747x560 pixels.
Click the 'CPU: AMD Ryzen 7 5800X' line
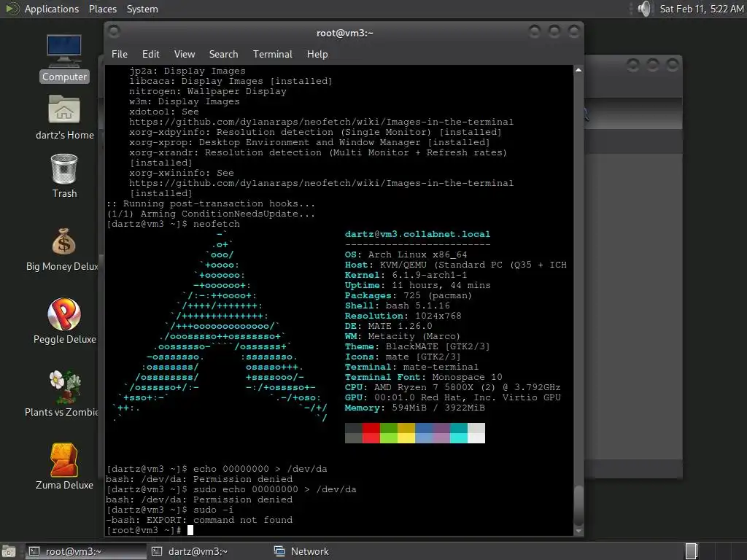(452, 387)
